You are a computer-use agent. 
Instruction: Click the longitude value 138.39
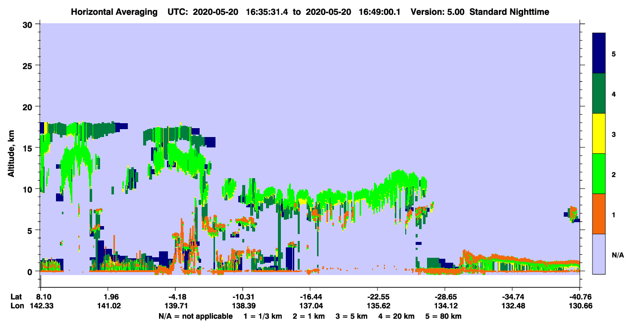coord(243,306)
